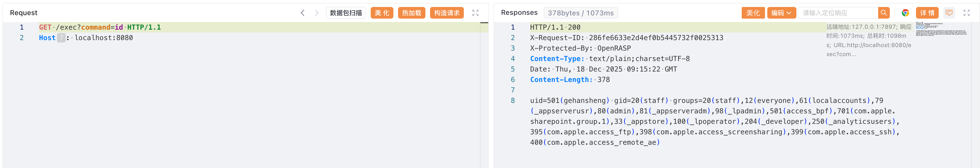980x168 pixels.
Task: Click the GET request line in editor
Action: click(x=100, y=27)
